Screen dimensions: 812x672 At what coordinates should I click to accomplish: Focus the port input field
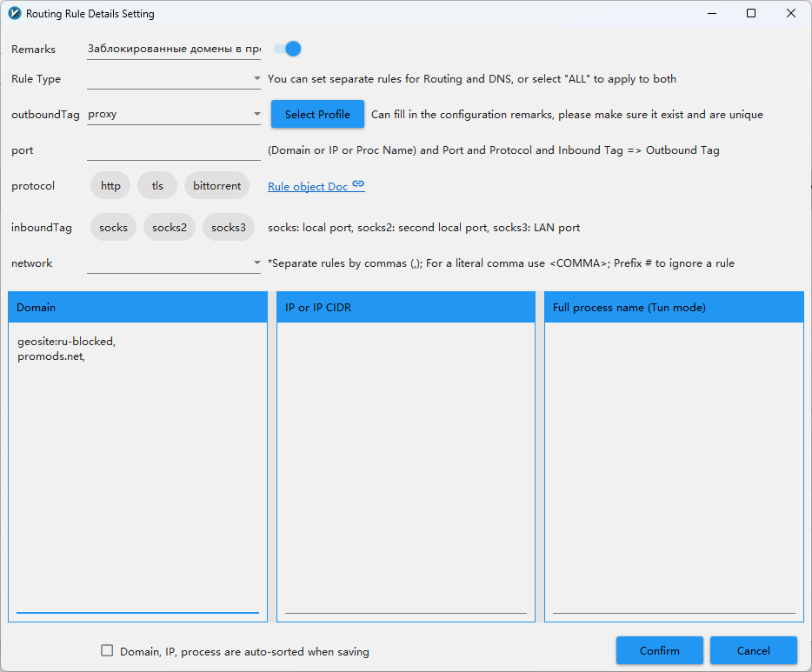coord(174,150)
